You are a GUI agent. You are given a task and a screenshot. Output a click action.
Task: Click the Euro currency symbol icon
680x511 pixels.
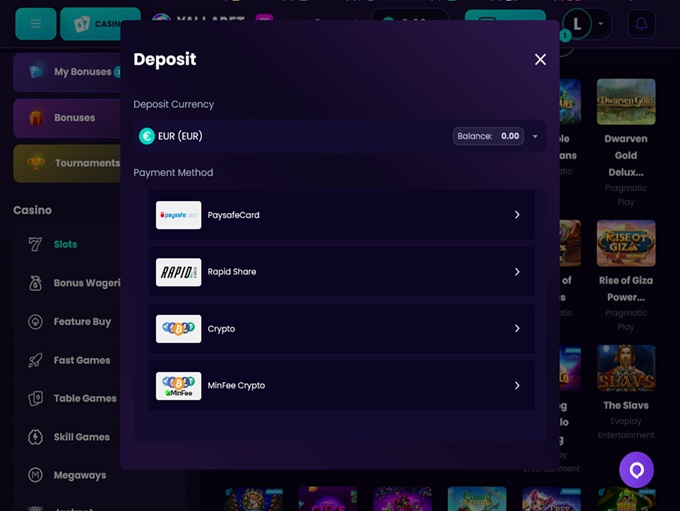pyautogui.click(x=147, y=136)
